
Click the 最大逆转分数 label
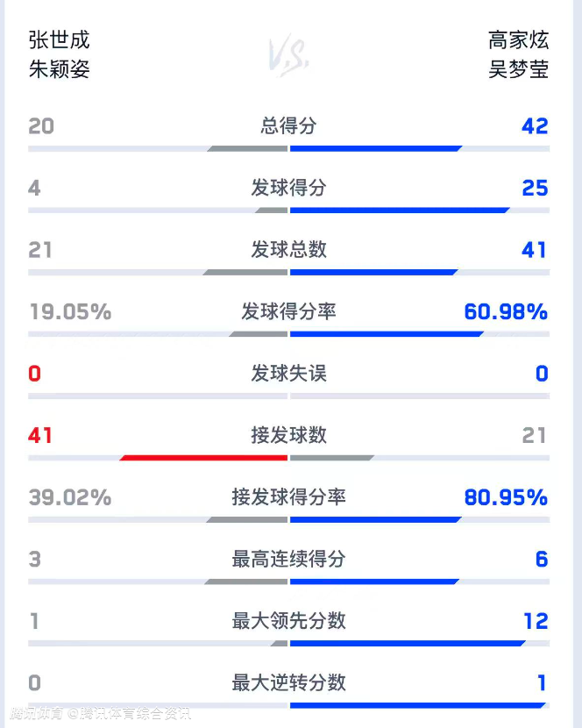click(x=288, y=682)
